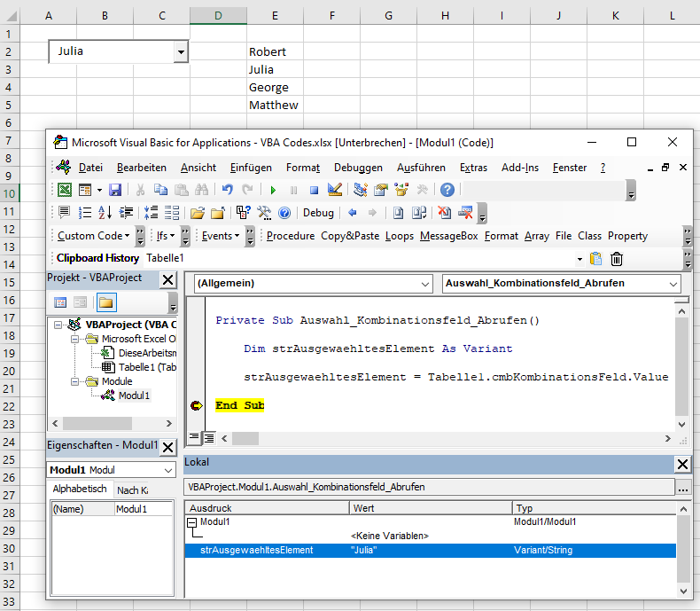Click the open folder icon in second toolbar
The height and width of the screenshot is (611, 700).
click(x=198, y=213)
